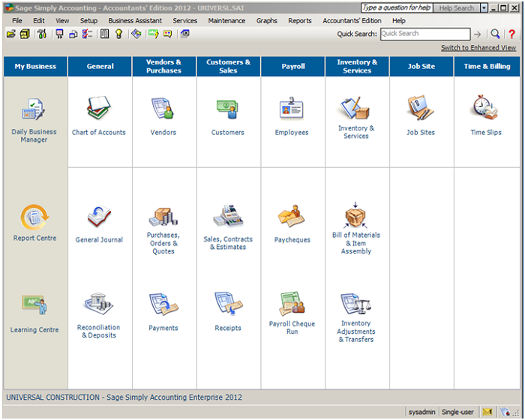Click the Single-user status bar entry
Screen dimensions: 525x420
(x=457, y=412)
